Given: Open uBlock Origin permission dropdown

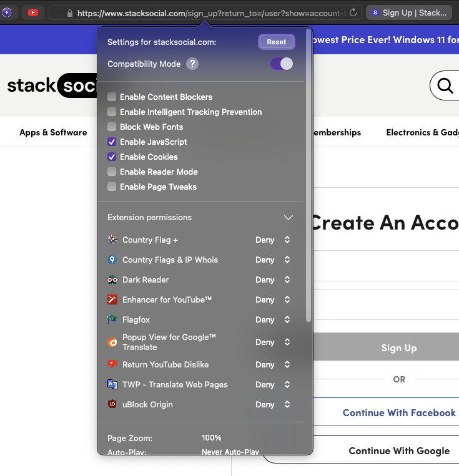Looking at the screenshot, I should pos(273,404).
